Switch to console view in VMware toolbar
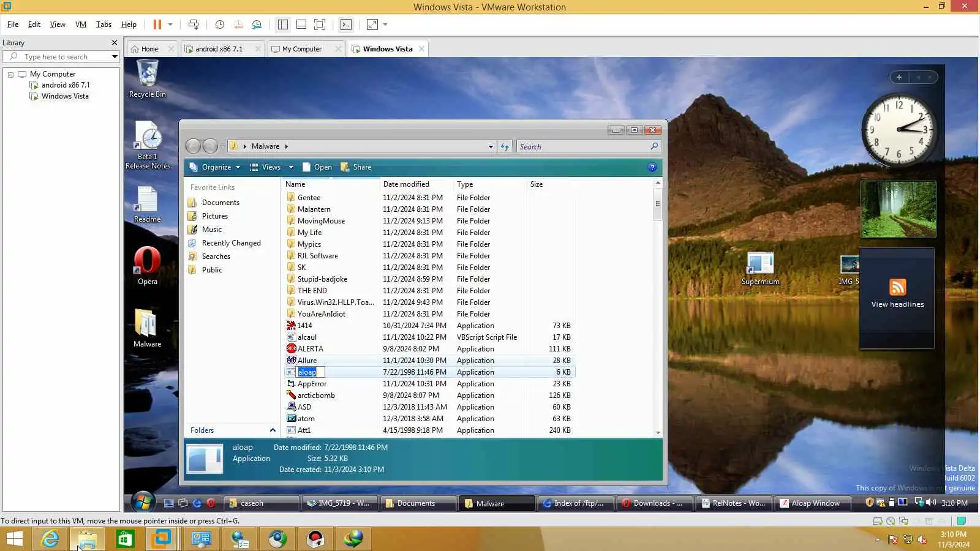980x551 pixels. (x=346, y=24)
